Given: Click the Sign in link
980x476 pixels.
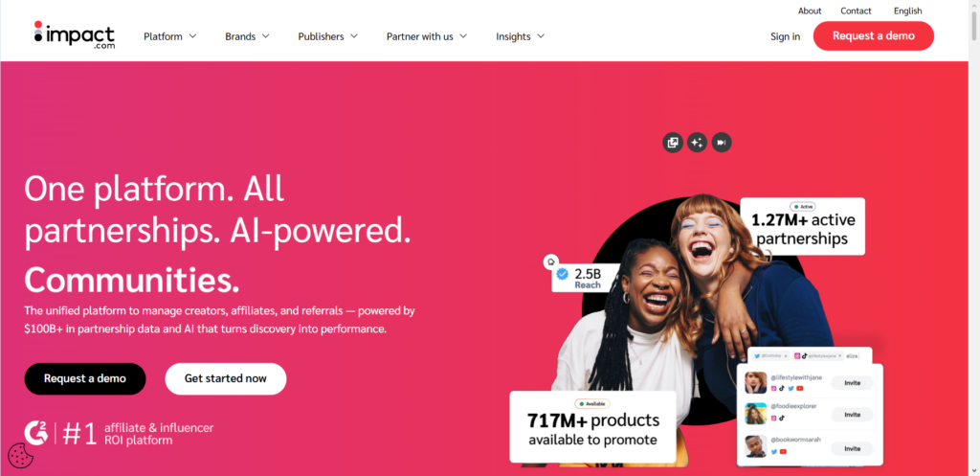Looking at the screenshot, I should 785,36.
